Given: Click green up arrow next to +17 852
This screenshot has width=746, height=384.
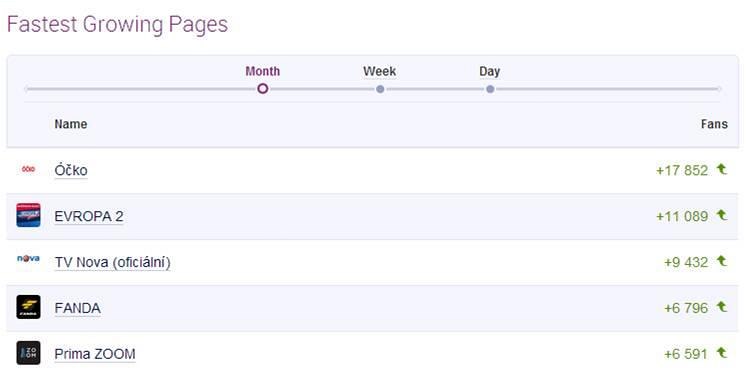Looking at the screenshot, I should [x=722, y=169].
